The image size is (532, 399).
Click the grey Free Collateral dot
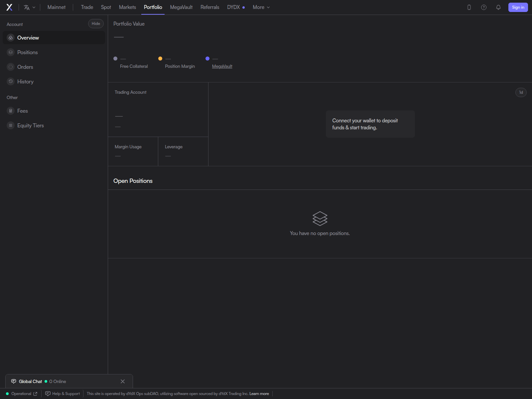pos(115,59)
